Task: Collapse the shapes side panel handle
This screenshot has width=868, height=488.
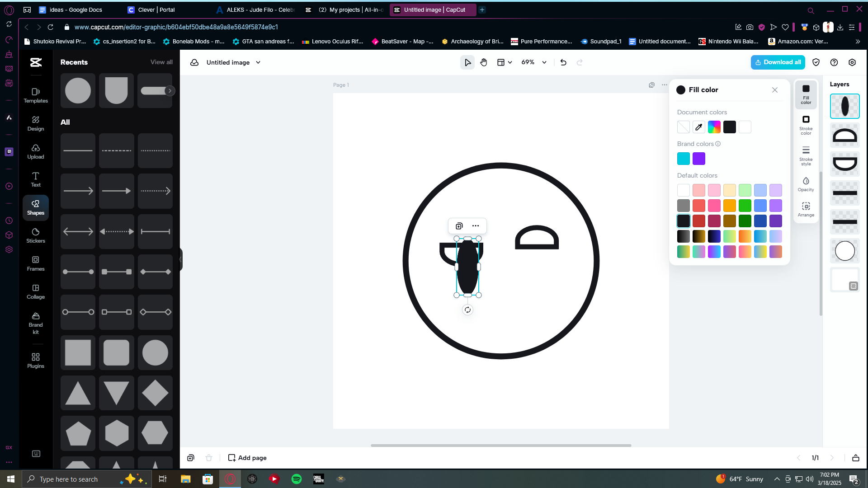Action: pyautogui.click(x=181, y=259)
